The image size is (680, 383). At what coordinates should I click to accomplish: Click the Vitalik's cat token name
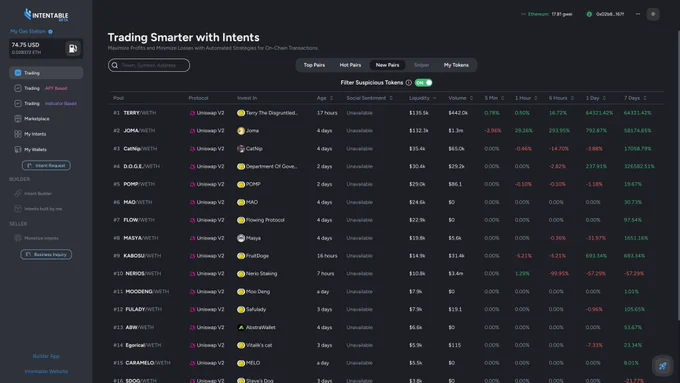[x=259, y=345]
